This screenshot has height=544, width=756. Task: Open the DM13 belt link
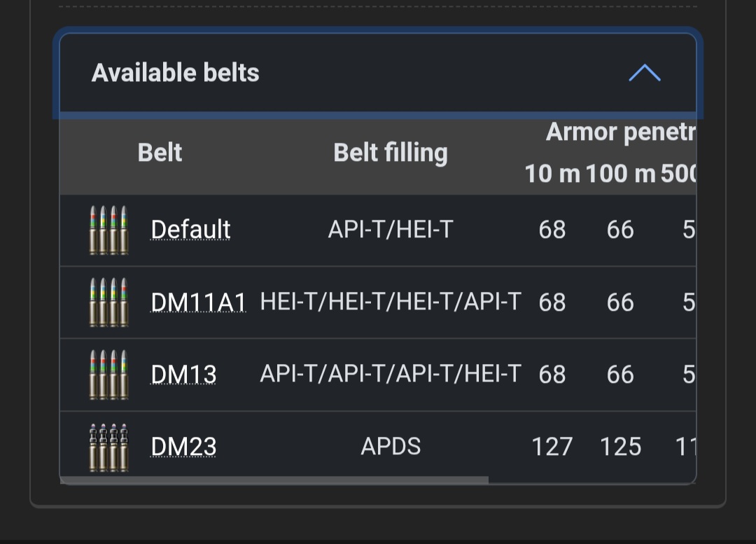click(183, 375)
